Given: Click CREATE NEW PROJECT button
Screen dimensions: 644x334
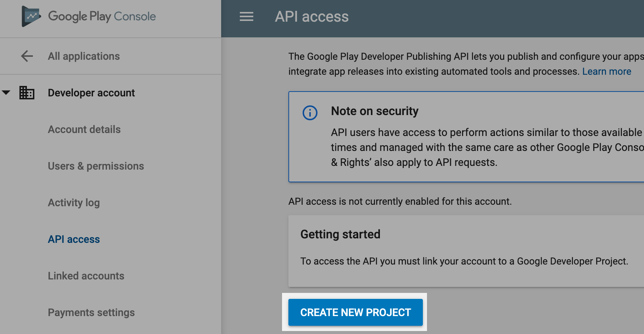Looking at the screenshot, I should (x=356, y=312).
